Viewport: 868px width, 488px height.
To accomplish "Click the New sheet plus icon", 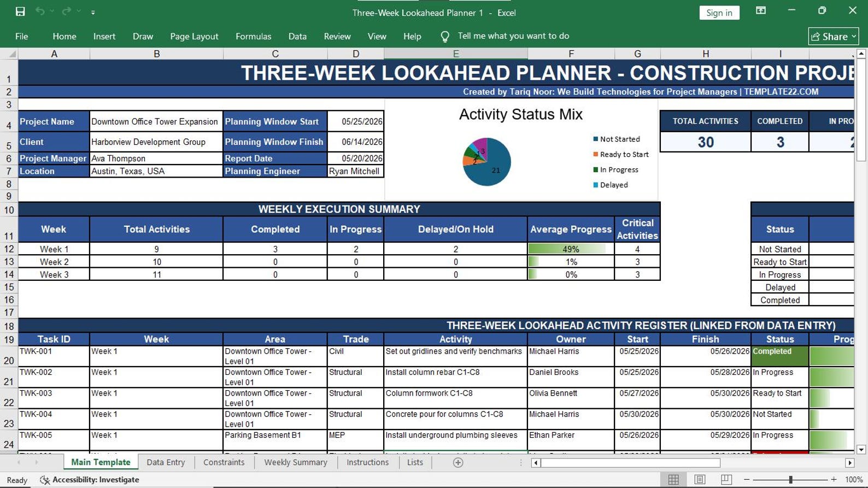I will coord(458,463).
